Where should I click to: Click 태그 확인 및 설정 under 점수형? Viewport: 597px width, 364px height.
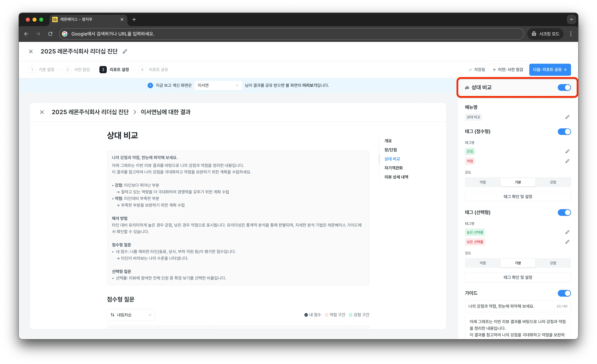(x=518, y=197)
